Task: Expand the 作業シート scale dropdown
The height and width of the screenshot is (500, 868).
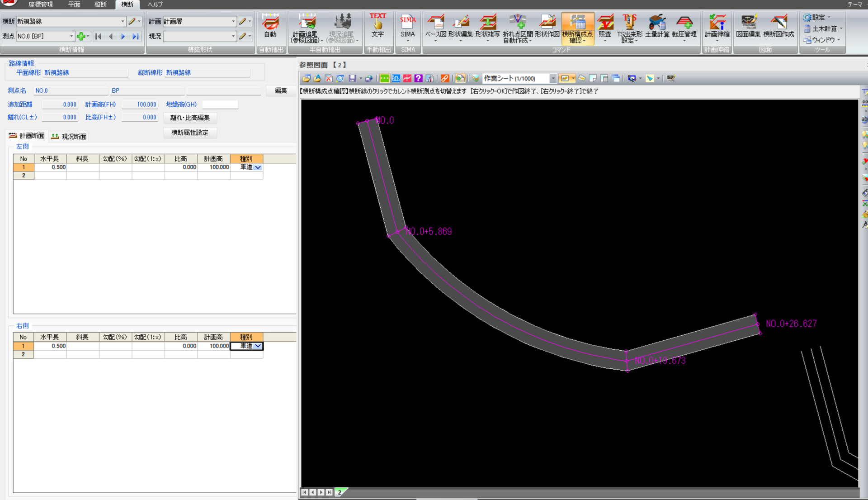Action: point(552,79)
